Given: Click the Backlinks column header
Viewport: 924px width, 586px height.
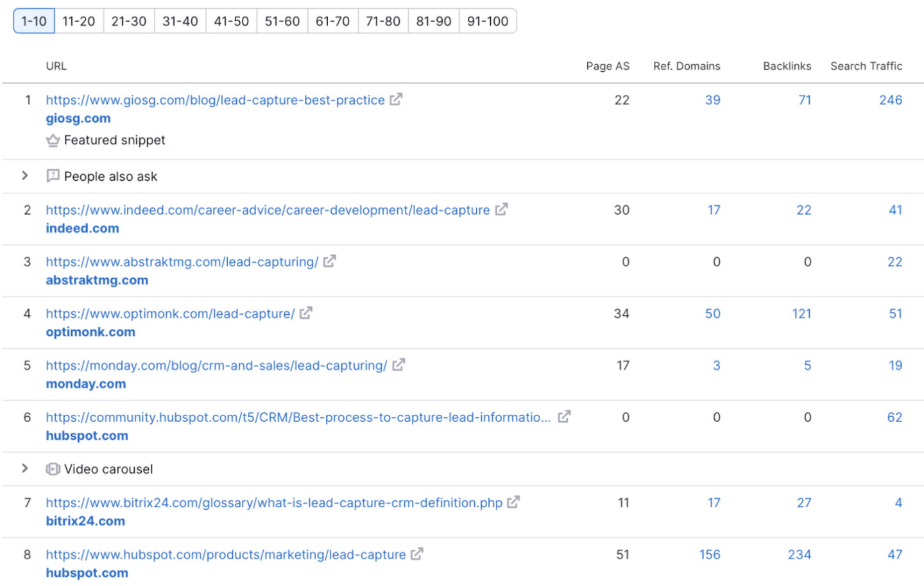Looking at the screenshot, I should pyautogui.click(x=787, y=66).
